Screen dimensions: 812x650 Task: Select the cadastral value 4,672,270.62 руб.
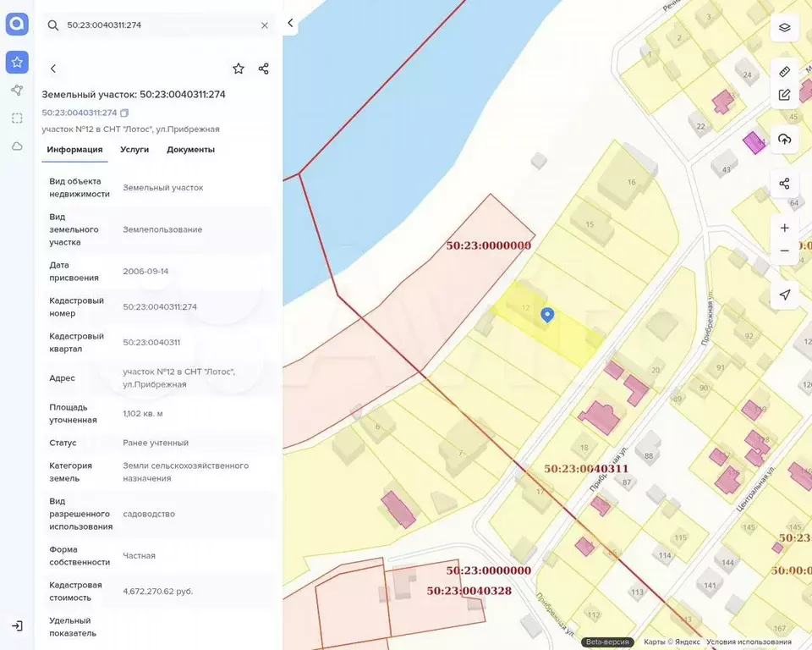pyautogui.click(x=158, y=592)
